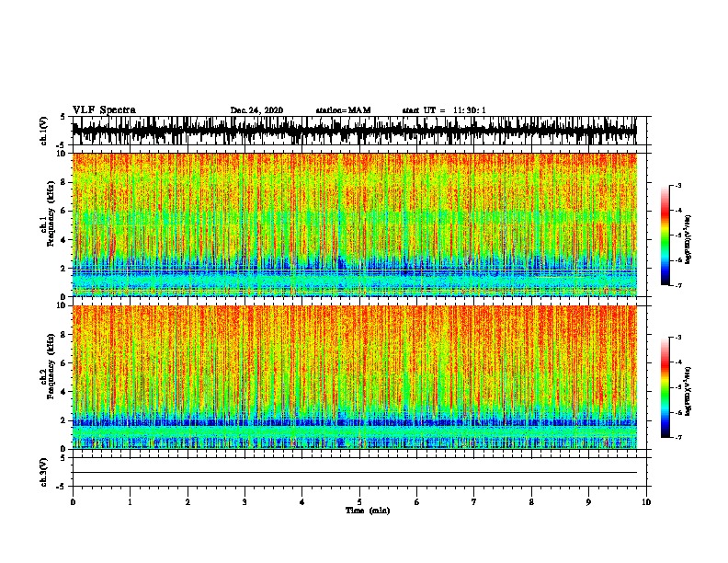This screenshot has height=563, width=728.
Task: Click the "Time (min)" axis label
Action: click(368, 511)
